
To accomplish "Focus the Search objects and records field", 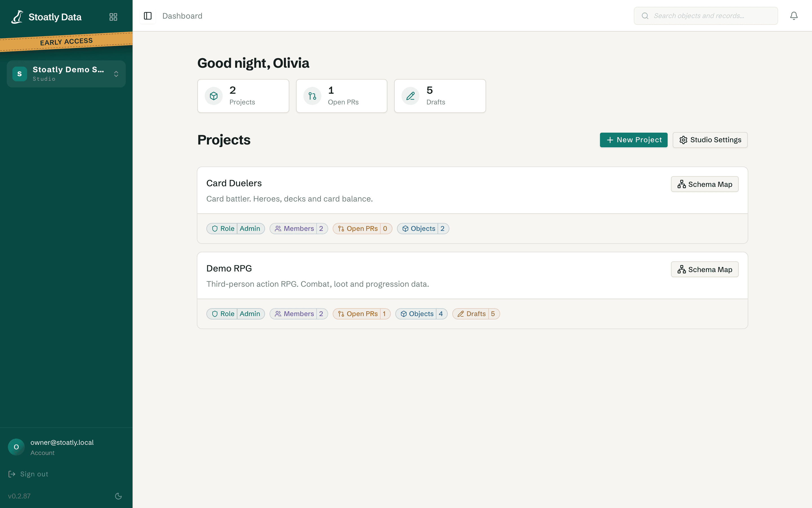I will pos(706,16).
